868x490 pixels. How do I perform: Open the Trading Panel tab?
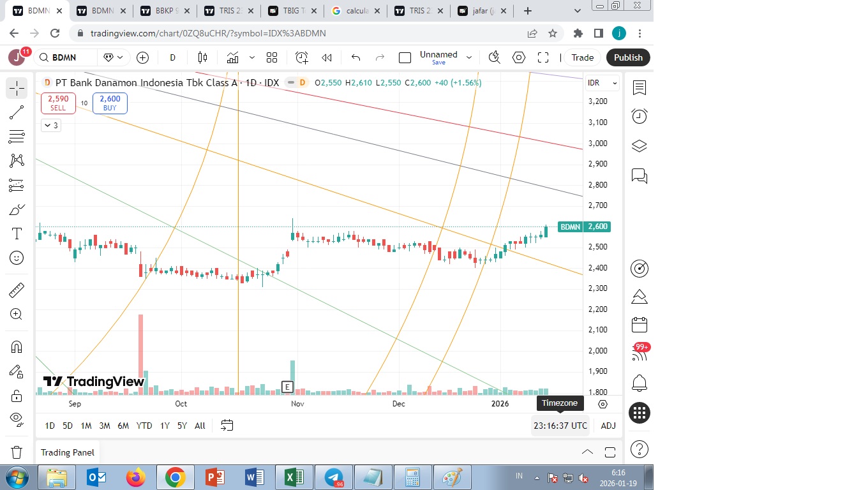click(x=68, y=452)
